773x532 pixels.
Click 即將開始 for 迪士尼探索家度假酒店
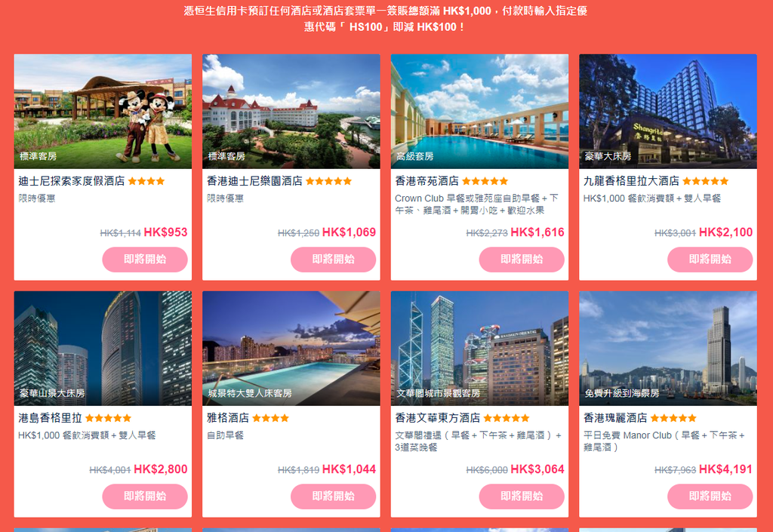[145, 260]
